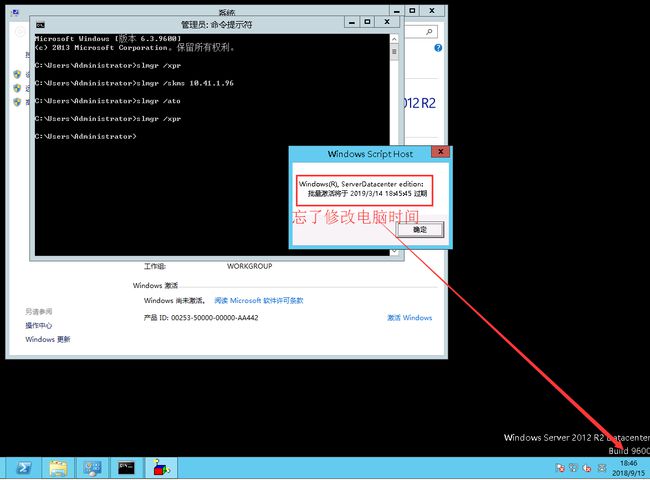Open File Explorer from the taskbar
The width and height of the screenshot is (650, 480).
coord(58,468)
